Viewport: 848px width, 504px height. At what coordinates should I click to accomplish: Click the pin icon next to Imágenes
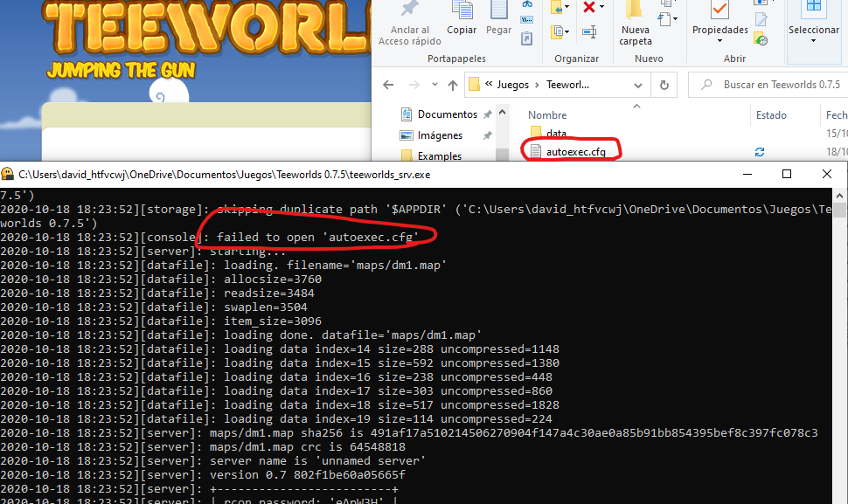click(x=487, y=135)
